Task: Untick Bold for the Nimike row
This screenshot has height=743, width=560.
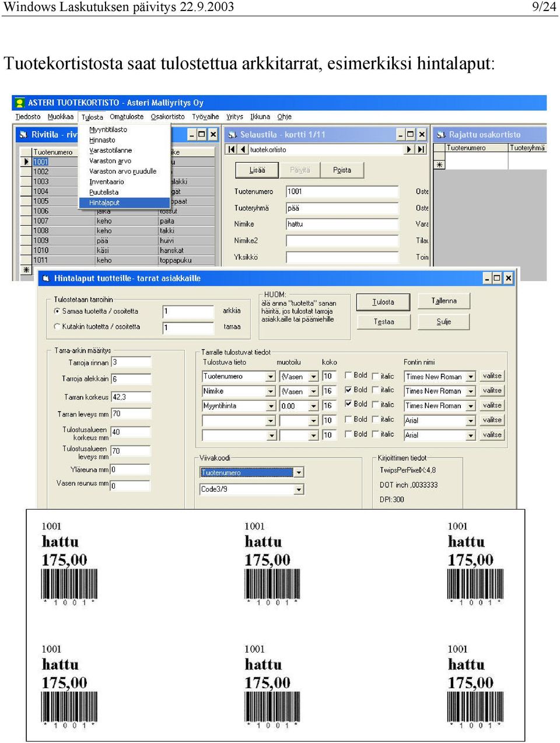Action: [348, 390]
